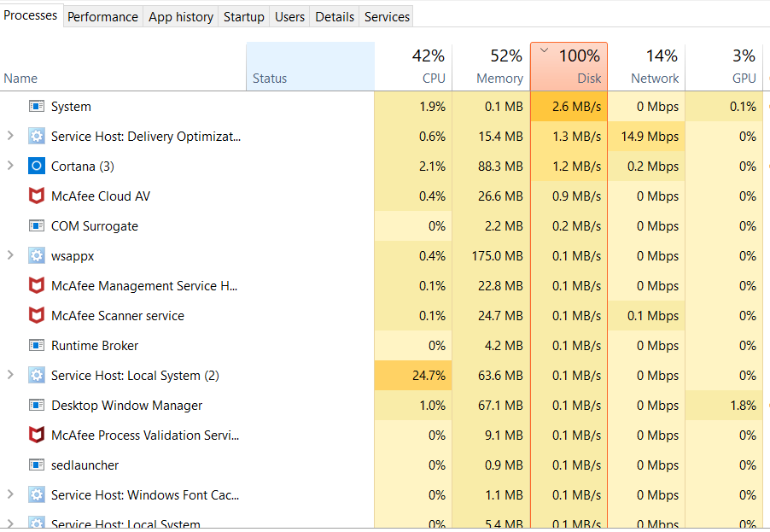Expand Service Host: Delivery Optimization group
770x532 pixels.
tap(10, 136)
